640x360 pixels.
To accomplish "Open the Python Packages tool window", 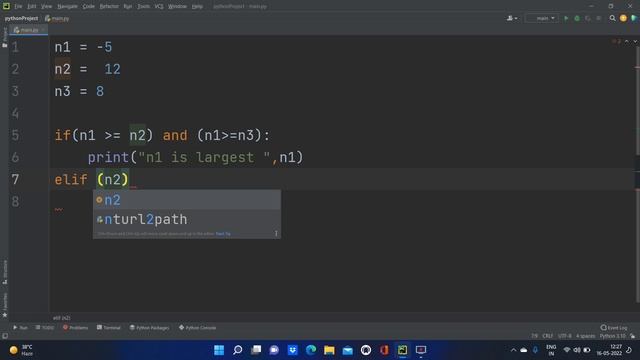I will click(149, 328).
